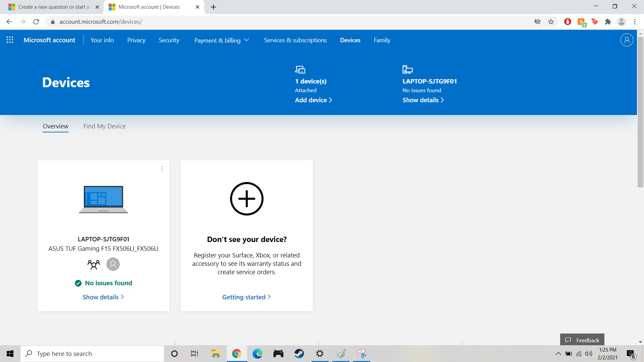644x362 pixels.
Task: Click the family group icon on device card
Action: (94, 264)
